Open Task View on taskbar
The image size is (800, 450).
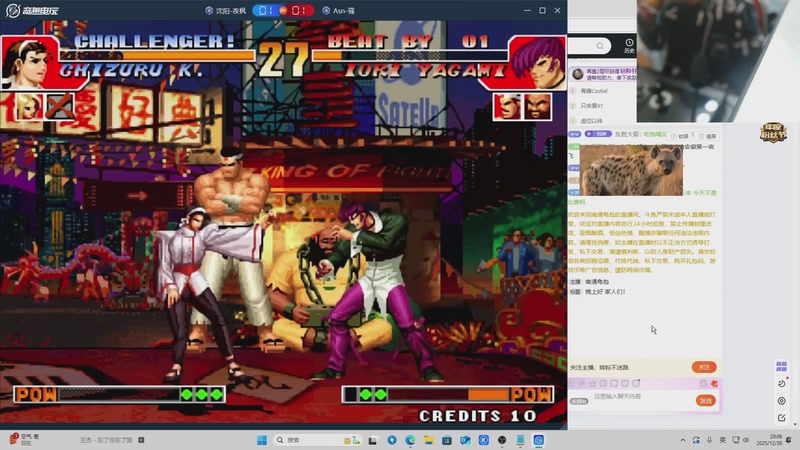[373, 440]
